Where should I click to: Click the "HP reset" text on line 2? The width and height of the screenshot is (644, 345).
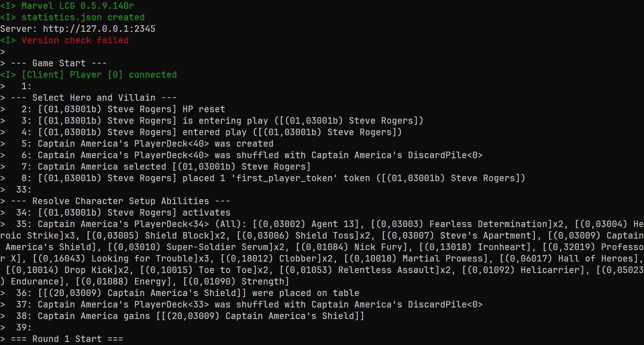point(204,109)
